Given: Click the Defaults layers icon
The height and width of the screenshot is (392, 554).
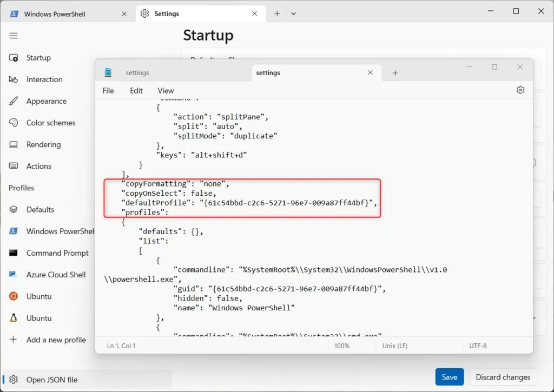Looking at the screenshot, I should coord(14,209).
